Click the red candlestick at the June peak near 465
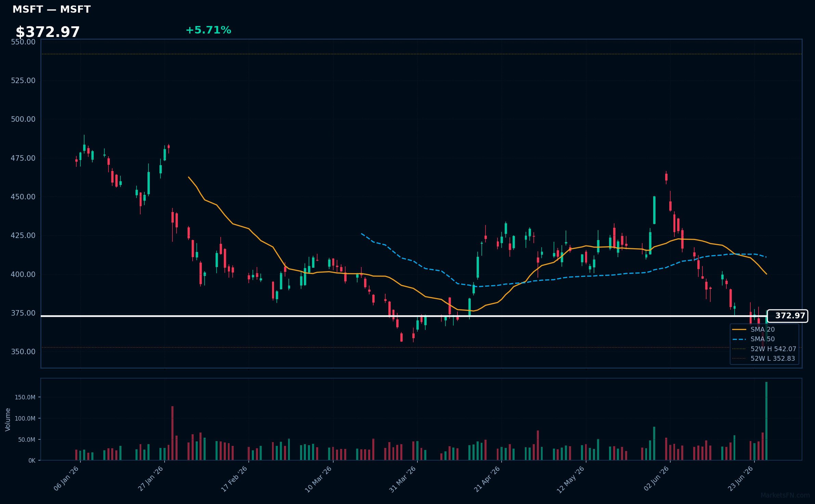The width and height of the screenshot is (815, 504). pos(666,177)
